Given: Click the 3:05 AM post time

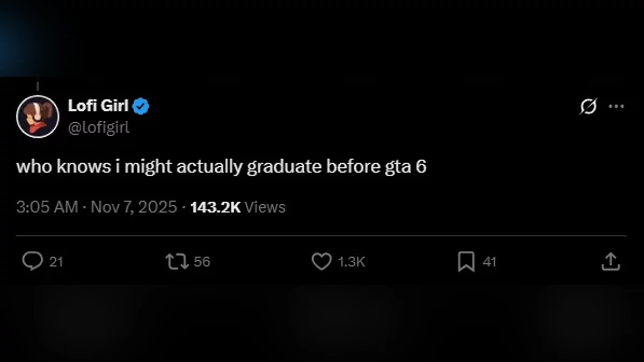Looking at the screenshot, I should click(47, 207).
